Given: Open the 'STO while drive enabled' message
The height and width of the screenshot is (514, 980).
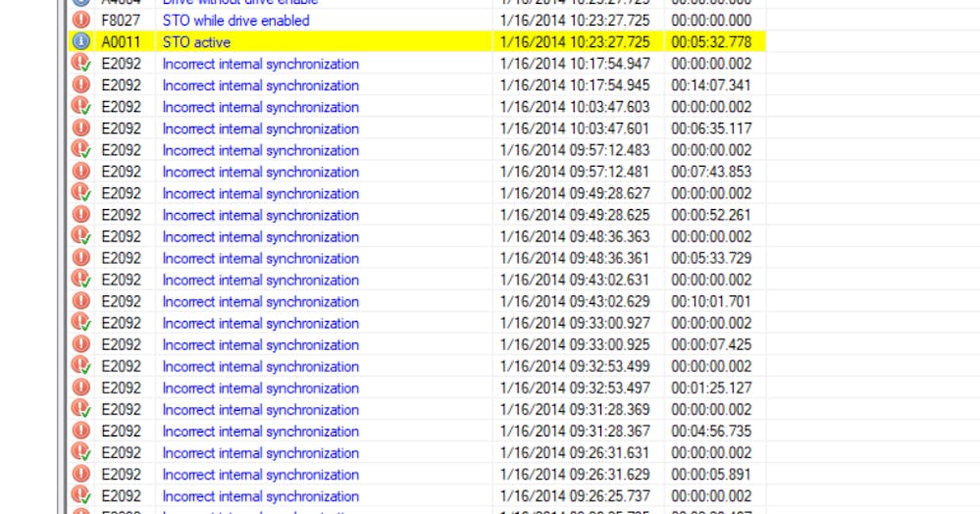Looking at the screenshot, I should coord(235,21).
